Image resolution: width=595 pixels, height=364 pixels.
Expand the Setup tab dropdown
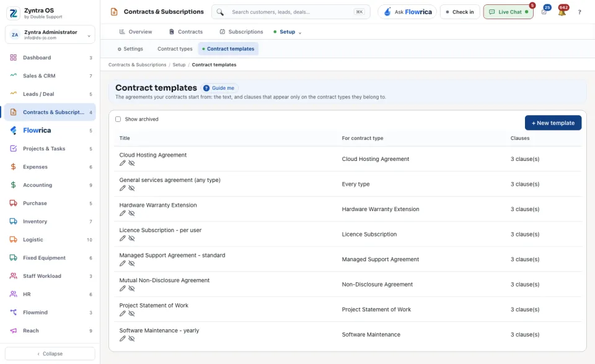[x=300, y=33]
